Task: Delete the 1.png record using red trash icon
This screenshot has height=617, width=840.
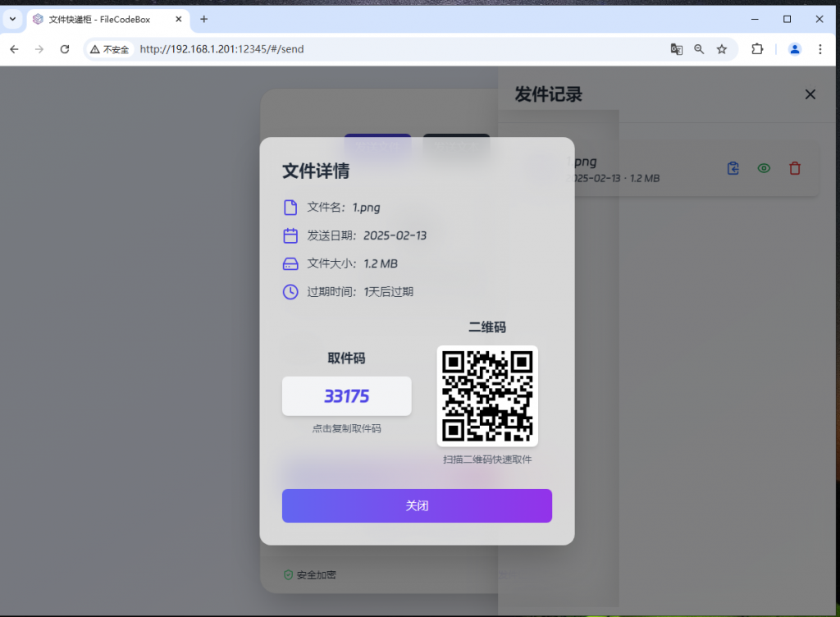Action: (794, 167)
